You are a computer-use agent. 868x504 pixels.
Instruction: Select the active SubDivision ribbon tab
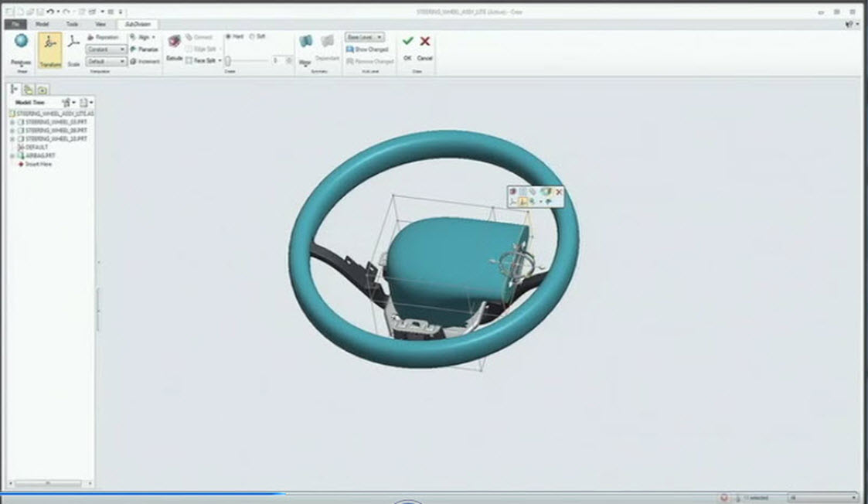tap(138, 24)
